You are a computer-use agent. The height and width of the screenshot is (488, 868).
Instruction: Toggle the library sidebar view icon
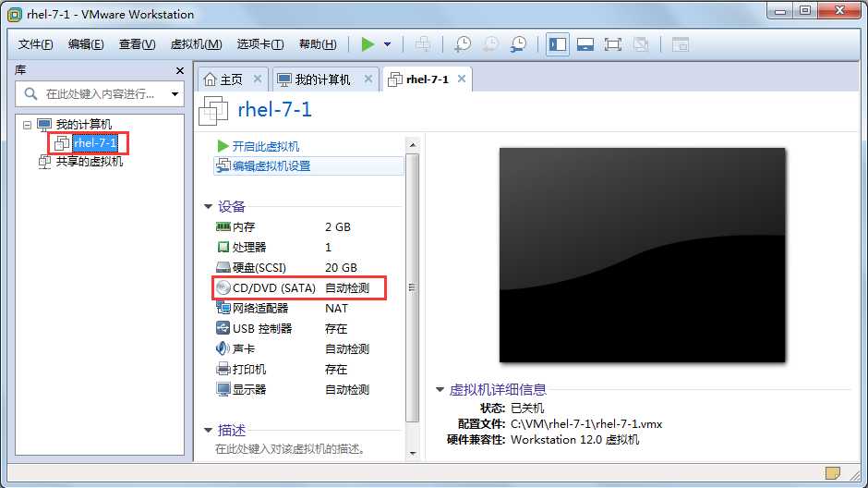pos(558,43)
